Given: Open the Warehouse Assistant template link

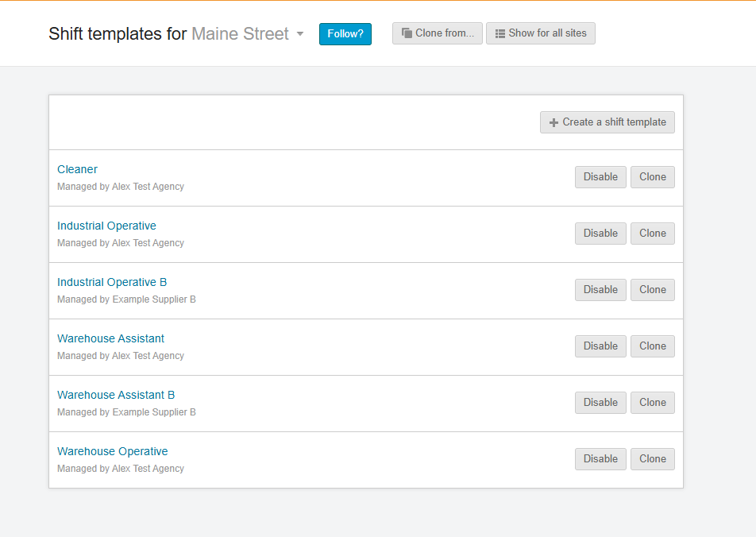Looking at the screenshot, I should coord(110,338).
